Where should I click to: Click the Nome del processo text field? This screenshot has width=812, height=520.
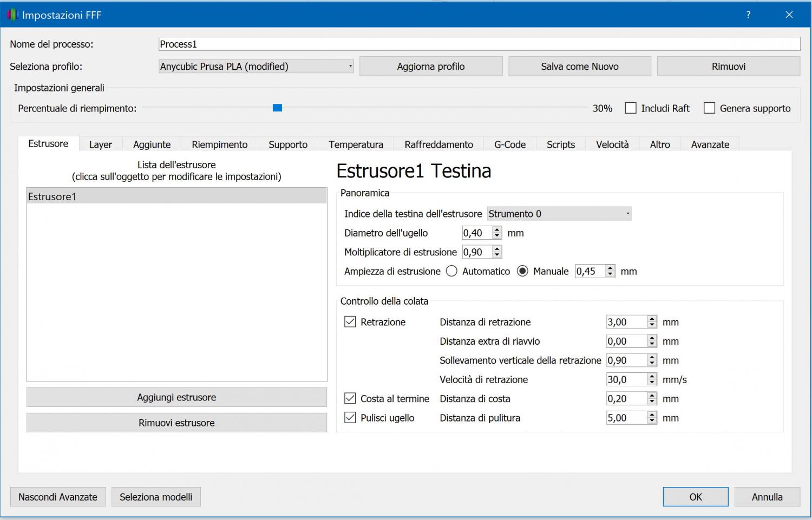click(x=480, y=44)
